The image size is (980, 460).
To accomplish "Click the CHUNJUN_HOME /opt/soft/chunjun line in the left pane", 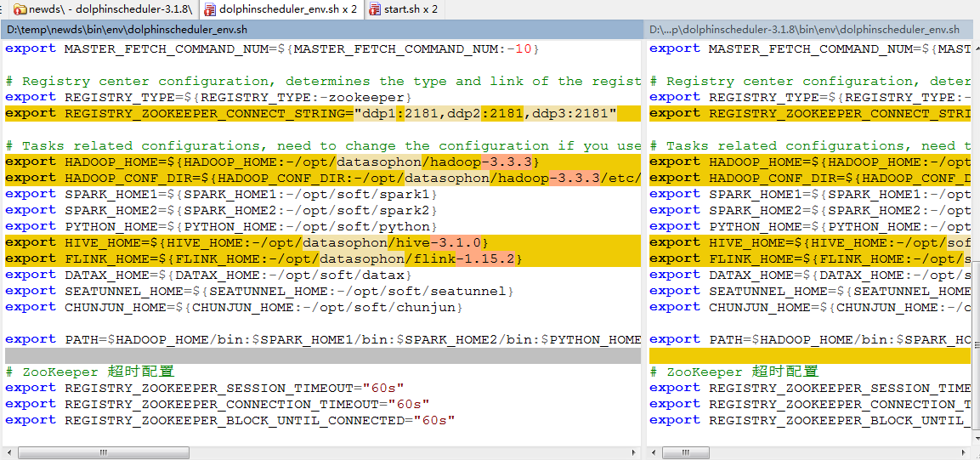I will [235, 308].
